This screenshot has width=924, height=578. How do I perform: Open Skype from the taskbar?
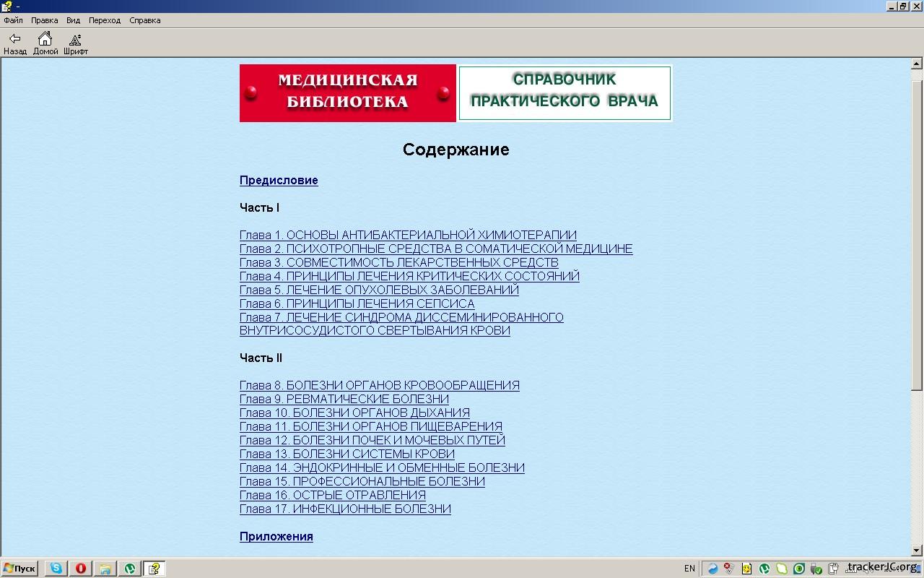pyautogui.click(x=56, y=569)
